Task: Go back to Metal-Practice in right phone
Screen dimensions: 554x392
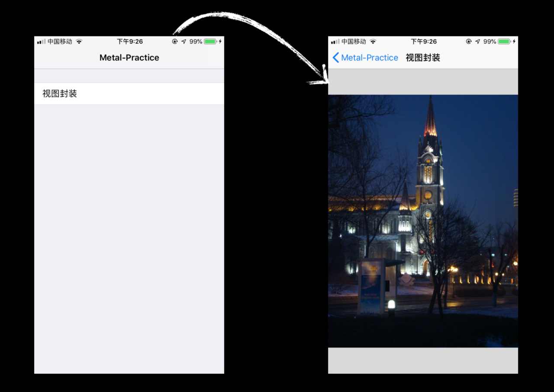Action: (365, 58)
